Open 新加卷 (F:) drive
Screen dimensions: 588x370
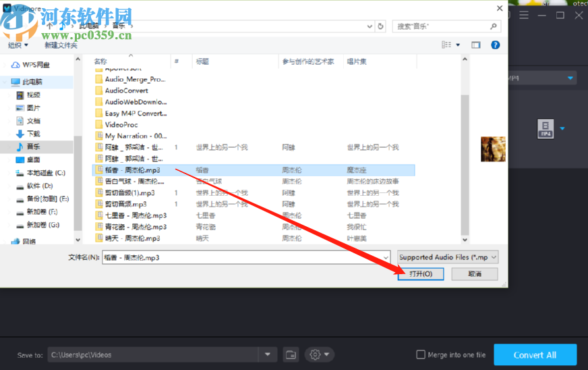42,212
